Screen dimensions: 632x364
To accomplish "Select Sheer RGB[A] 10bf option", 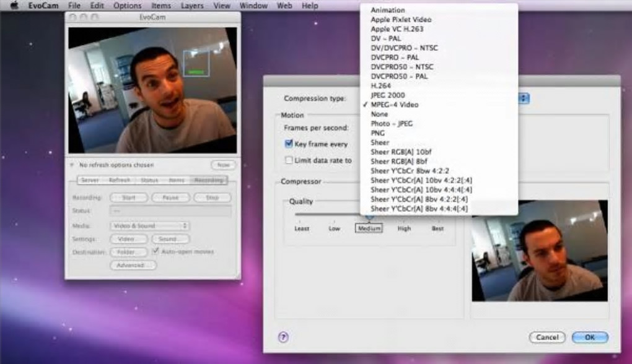I will (439, 152).
